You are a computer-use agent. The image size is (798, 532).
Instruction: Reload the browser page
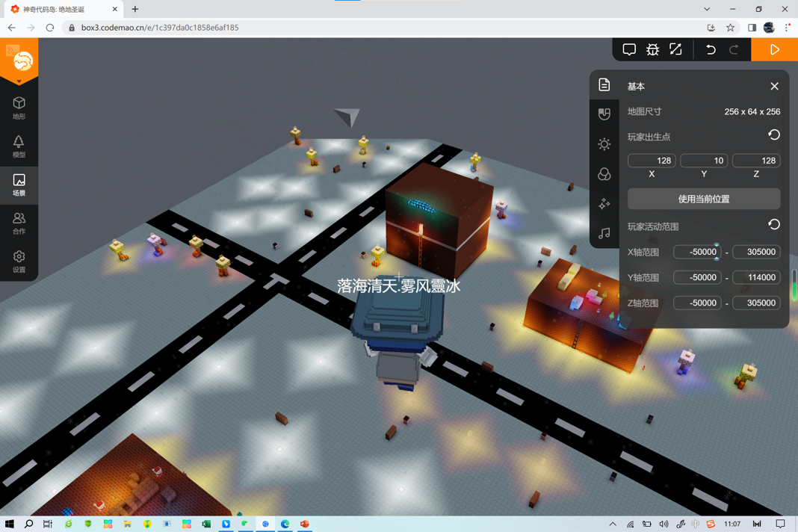pos(50,28)
